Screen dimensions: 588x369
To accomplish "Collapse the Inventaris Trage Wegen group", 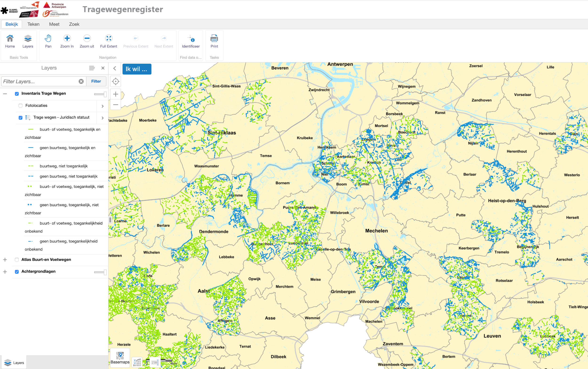I will (x=5, y=94).
